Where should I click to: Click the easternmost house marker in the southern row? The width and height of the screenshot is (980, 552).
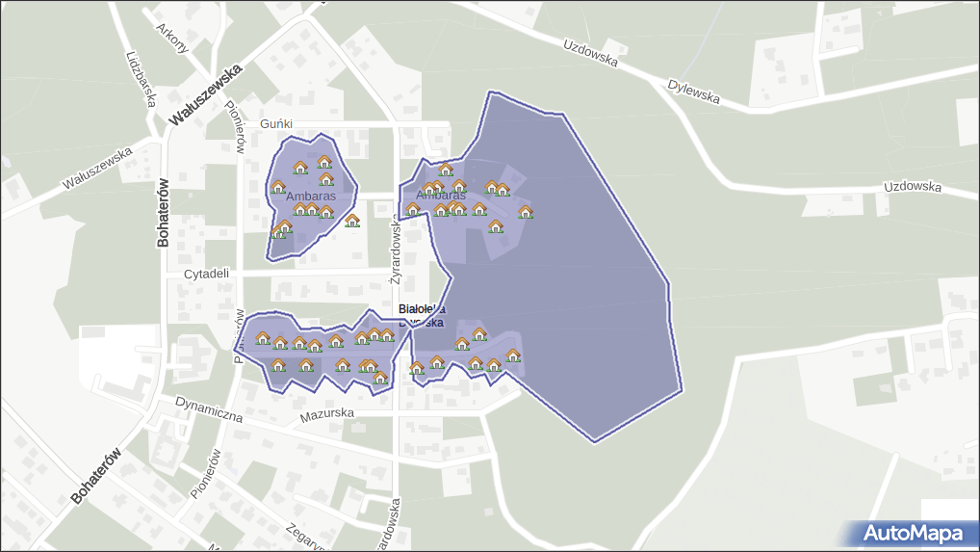[x=513, y=355]
